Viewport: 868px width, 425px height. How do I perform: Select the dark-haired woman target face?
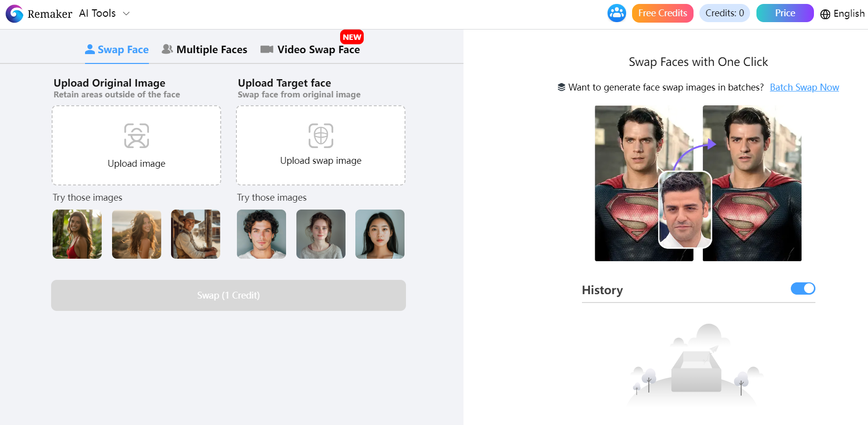point(380,234)
